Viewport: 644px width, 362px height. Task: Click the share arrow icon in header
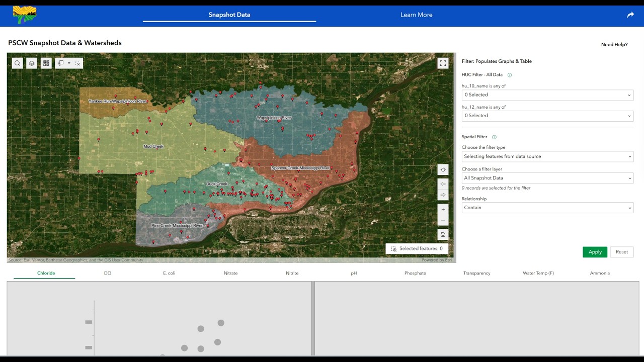(630, 15)
